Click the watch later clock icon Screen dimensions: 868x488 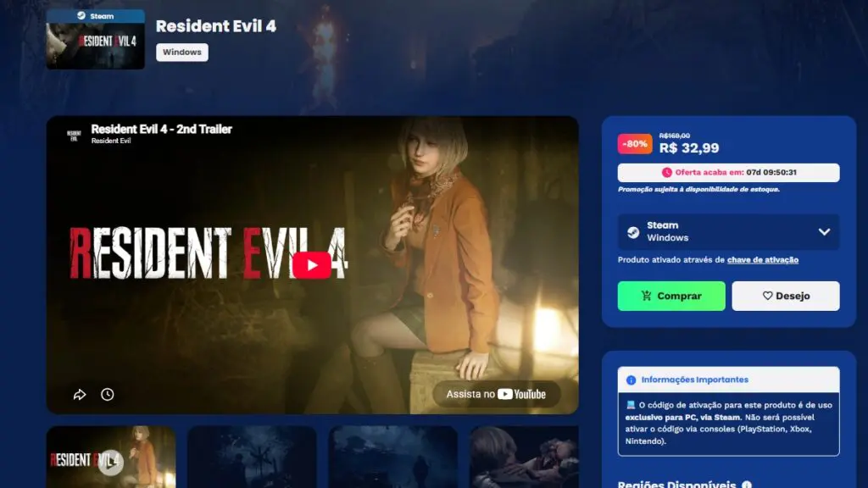point(108,395)
